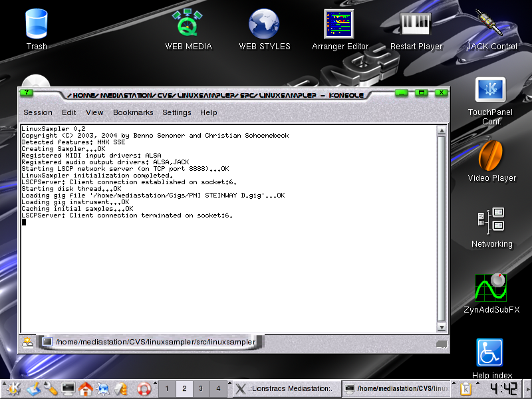532x399 pixels.
Task: Launch the Konqueror browser icon in panel
Action: (103, 389)
